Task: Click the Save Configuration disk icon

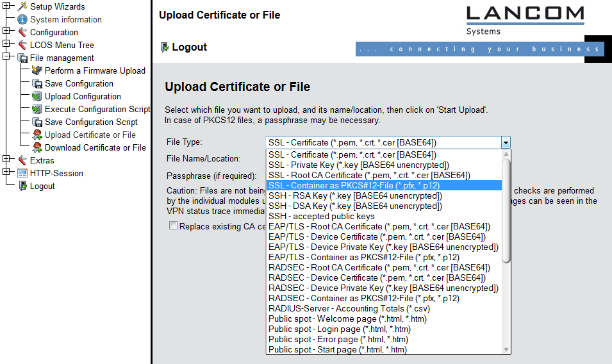Action: pos(37,83)
